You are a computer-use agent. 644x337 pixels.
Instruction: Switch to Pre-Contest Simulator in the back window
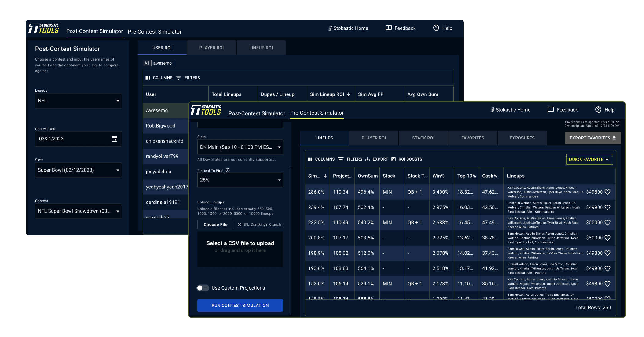pos(155,32)
